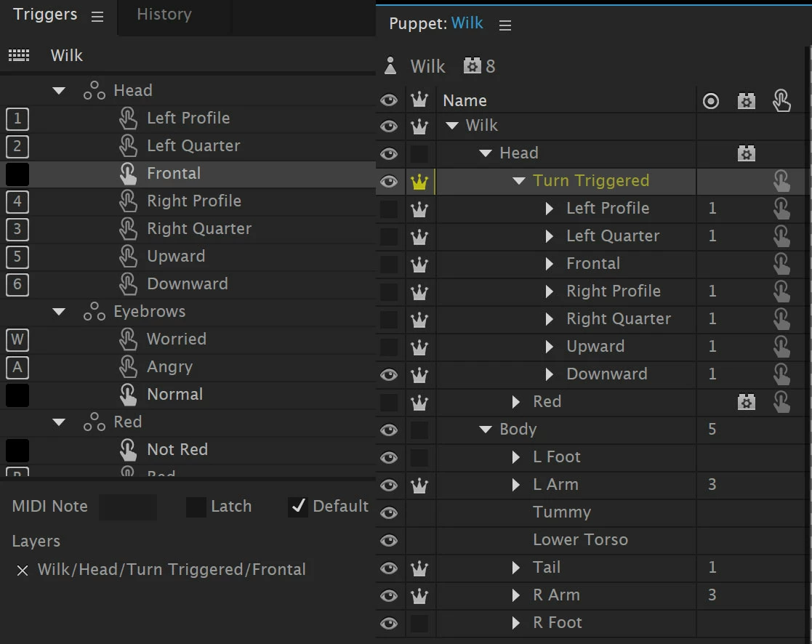This screenshot has width=812, height=644.
Task: Click the MIDI Note input field
Action: (x=127, y=507)
